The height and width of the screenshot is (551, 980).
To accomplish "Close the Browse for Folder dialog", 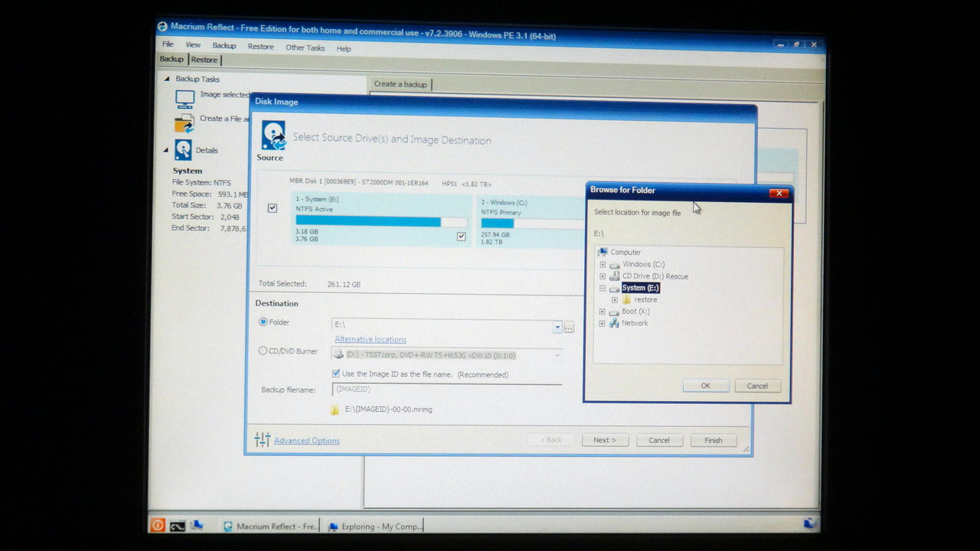I will pyautogui.click(x=779, y=193).
